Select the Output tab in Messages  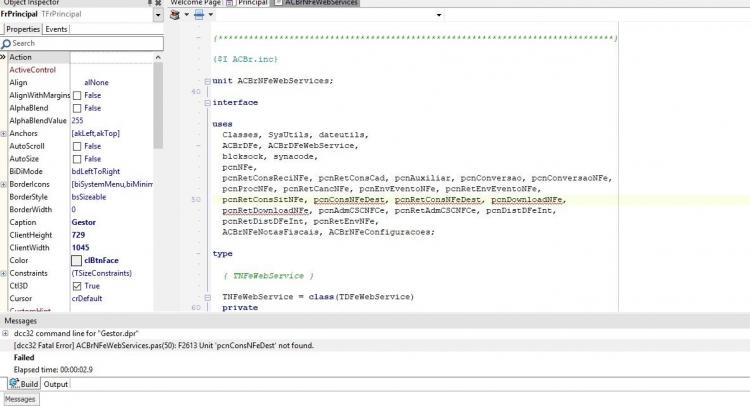(55, 384)
